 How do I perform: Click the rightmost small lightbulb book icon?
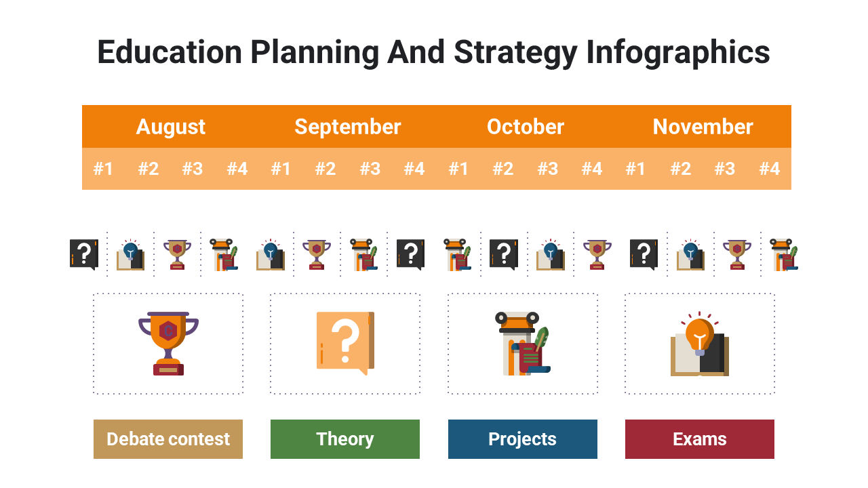pyautogui.click(x=690, y=255)
